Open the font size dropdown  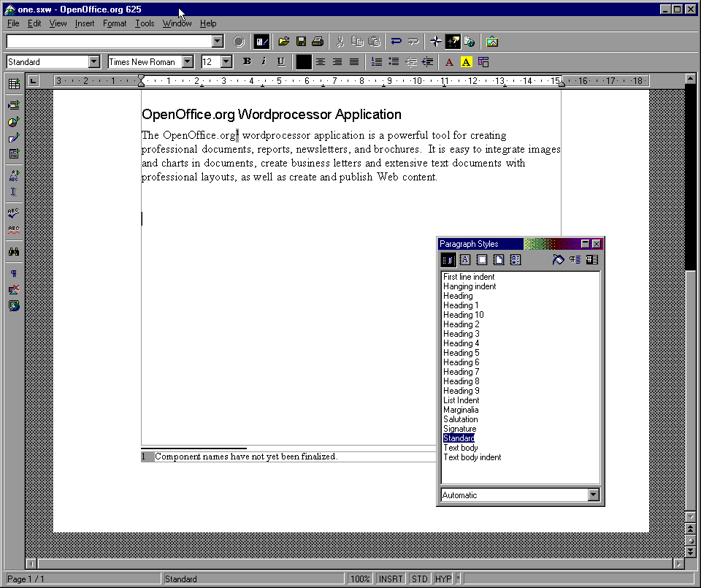(x=226, y=62)
